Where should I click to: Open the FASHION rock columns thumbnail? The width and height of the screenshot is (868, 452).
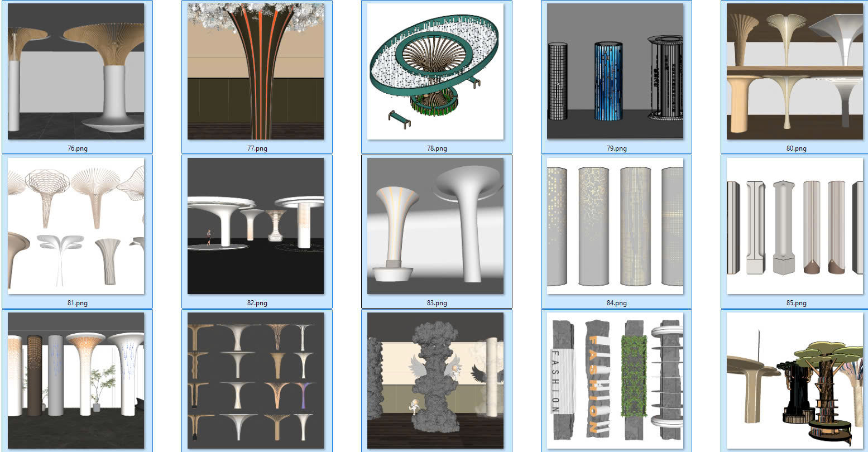pyautogui.click(x=615, y=381)
